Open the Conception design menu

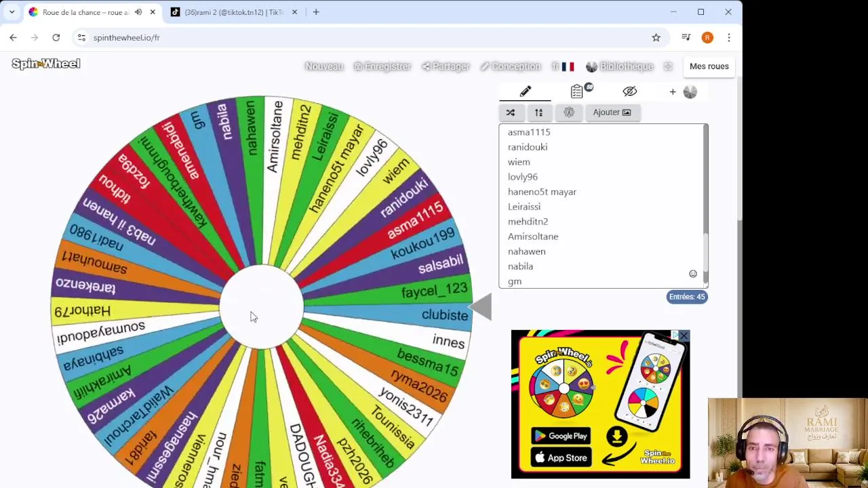tap(510, 66)
